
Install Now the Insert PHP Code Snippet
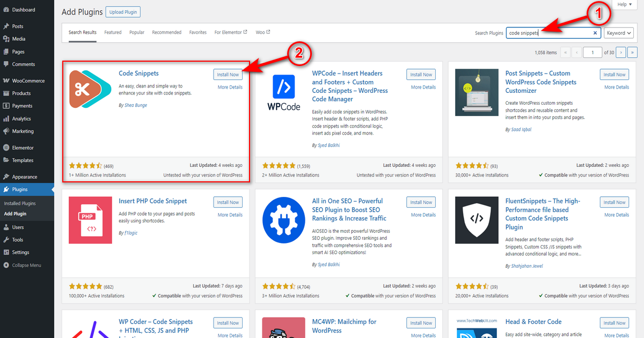click(228, 202)
